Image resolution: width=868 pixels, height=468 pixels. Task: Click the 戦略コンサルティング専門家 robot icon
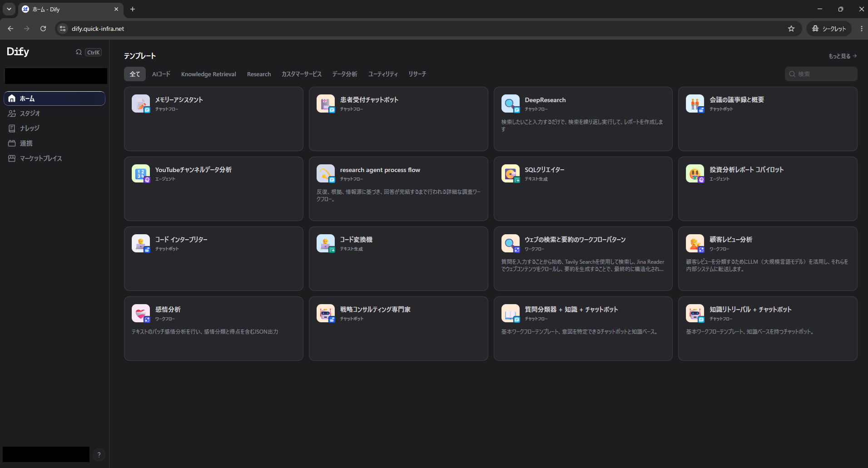point(326,313)
